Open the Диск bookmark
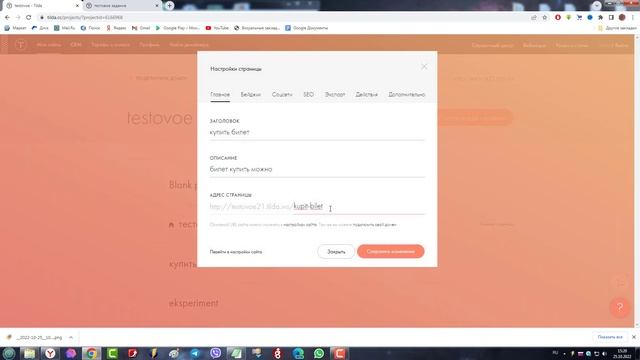Image resolution: width=640 pixels, height=360 pixels. pos(40,28)
